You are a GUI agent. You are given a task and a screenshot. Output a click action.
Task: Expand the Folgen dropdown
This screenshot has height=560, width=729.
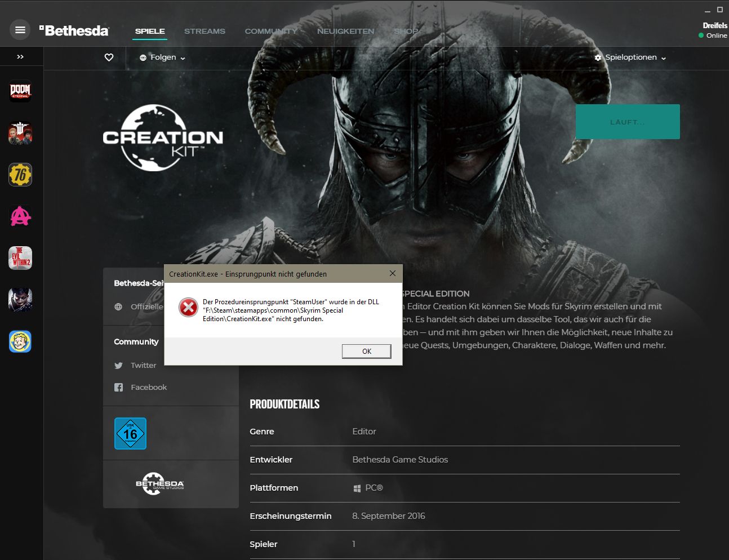(x=163, y=57)
